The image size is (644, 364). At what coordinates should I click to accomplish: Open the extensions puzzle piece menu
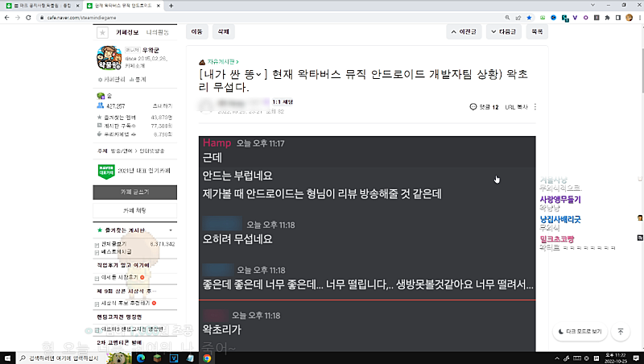coord(607,18)
